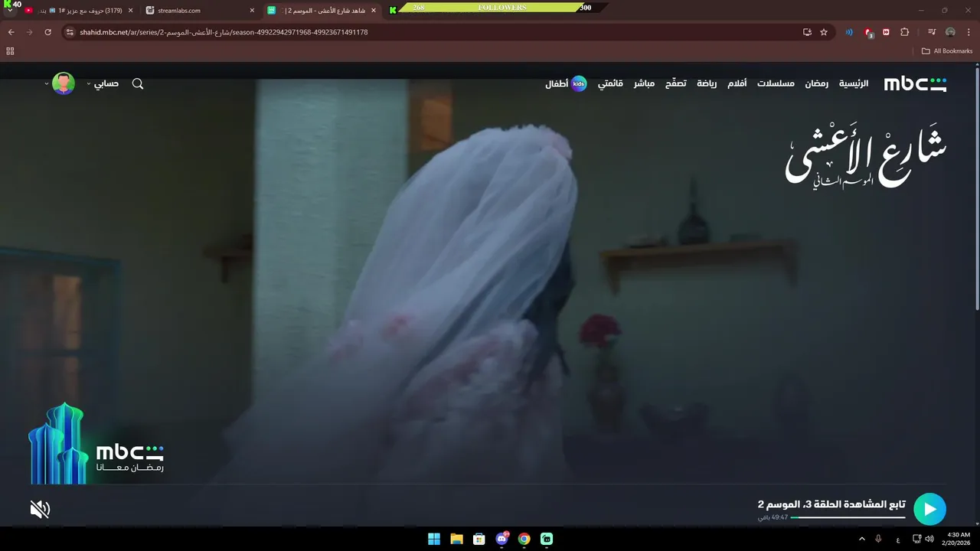Switch to the streamlabs.com tab
980x551 pixels.
pyautogui.click(x=199, y=11)
